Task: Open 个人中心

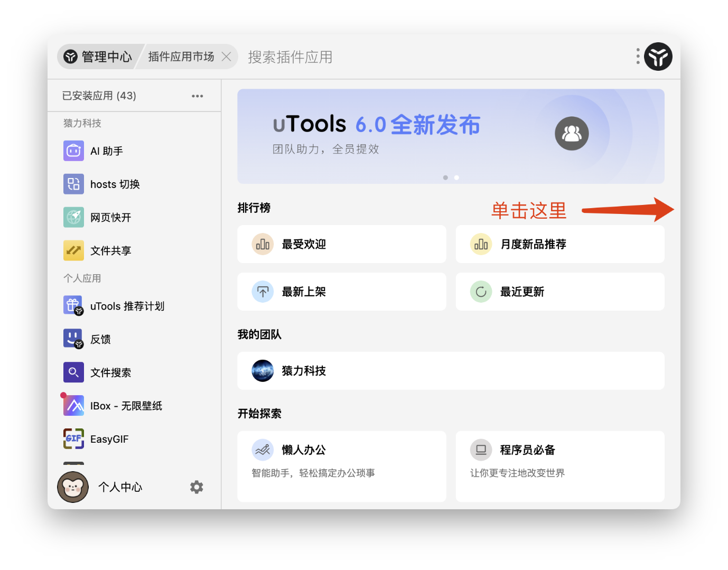Action: (120, 487)
